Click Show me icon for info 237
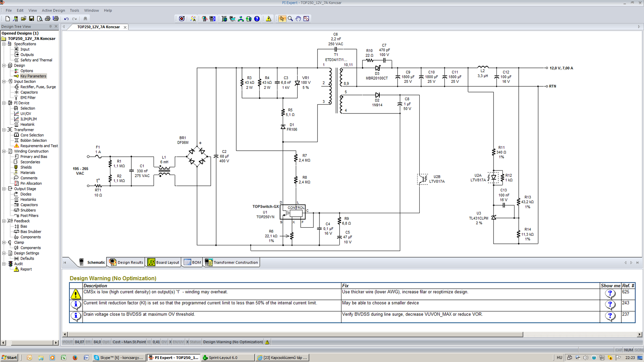The width and height of the screenshot is (644, 362). point(610,316)
